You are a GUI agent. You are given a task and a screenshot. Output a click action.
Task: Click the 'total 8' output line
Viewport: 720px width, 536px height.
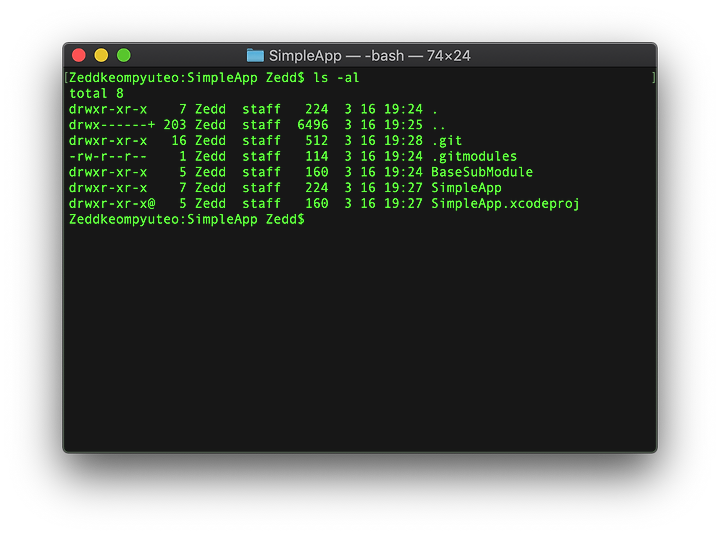(96, 93)
